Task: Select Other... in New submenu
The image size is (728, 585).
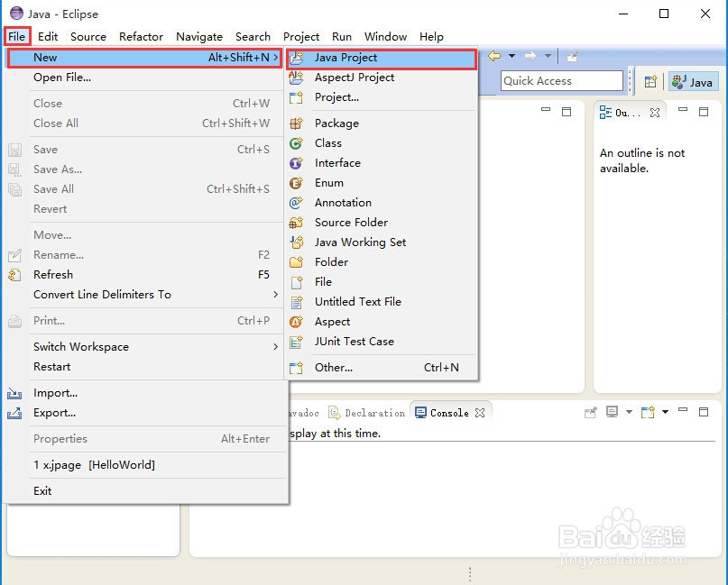Action: [x=382, y=368]
